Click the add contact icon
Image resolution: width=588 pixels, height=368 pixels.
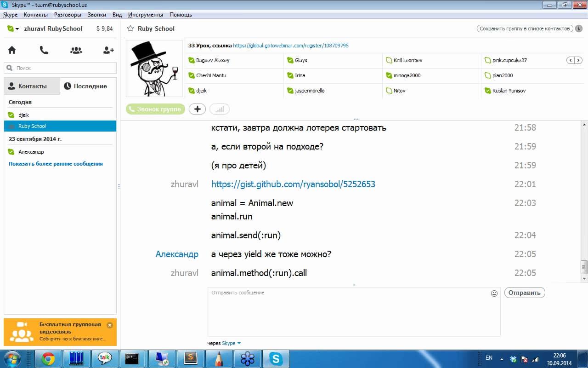tap(108, 50)
